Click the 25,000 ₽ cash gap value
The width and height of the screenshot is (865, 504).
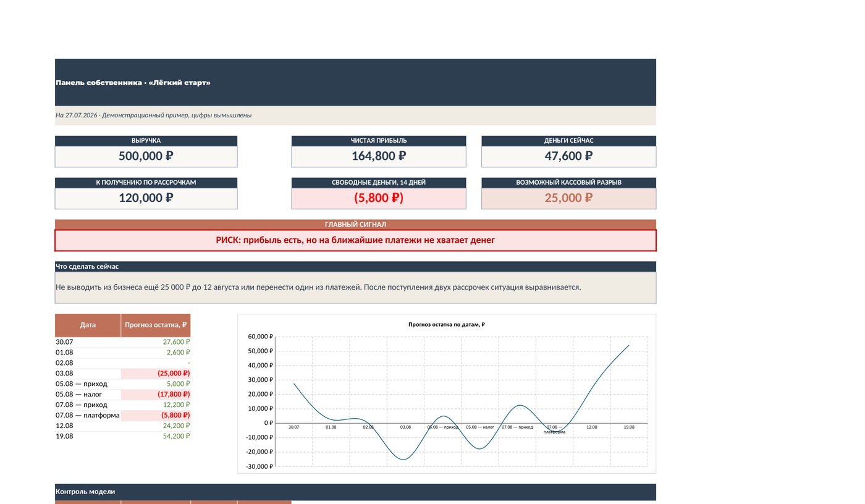click(x=569, y=198)
